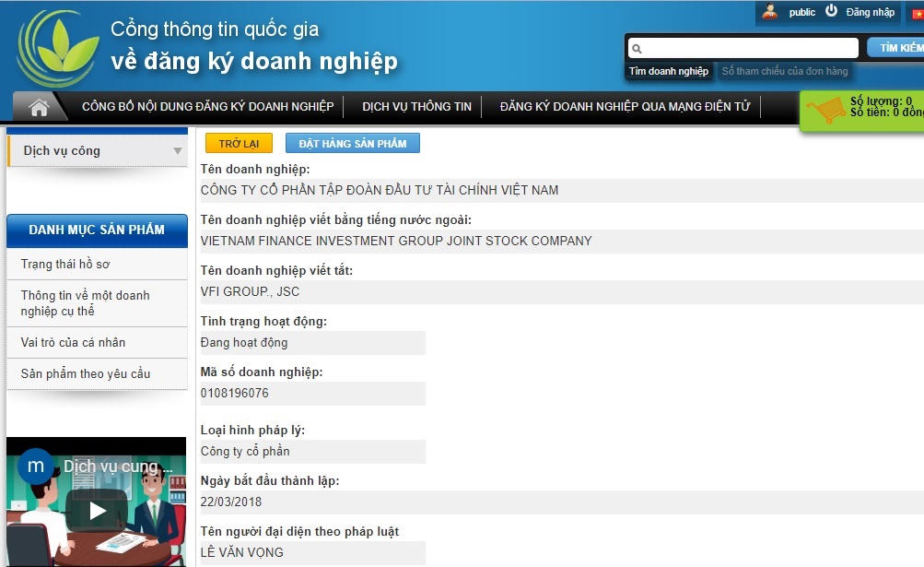The width and height of the screenshot is (924, 567).
Task: Open the Dịch vụ thông tin menu
Action: coord(416,107)
